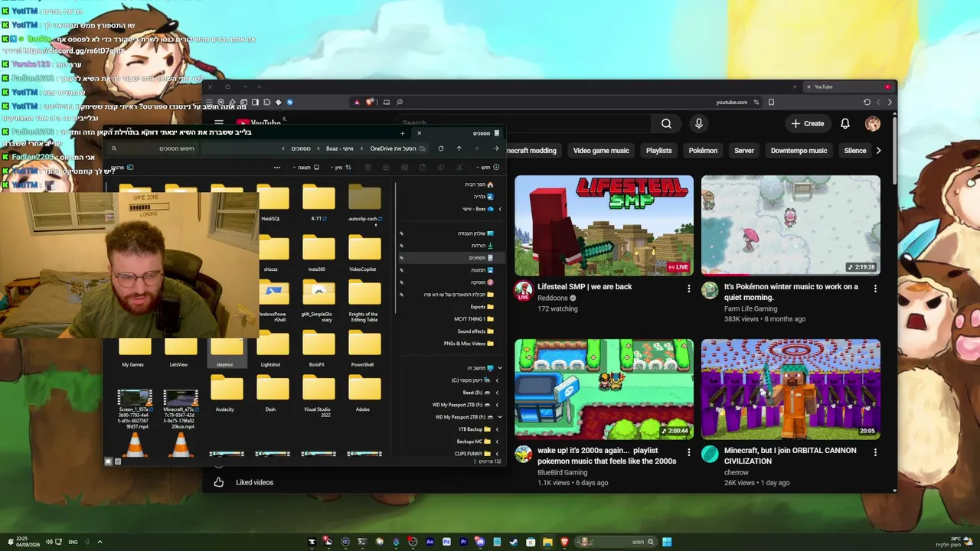Open options for ORBITAL CANNON CIVILIZATION video

point(875,452)
